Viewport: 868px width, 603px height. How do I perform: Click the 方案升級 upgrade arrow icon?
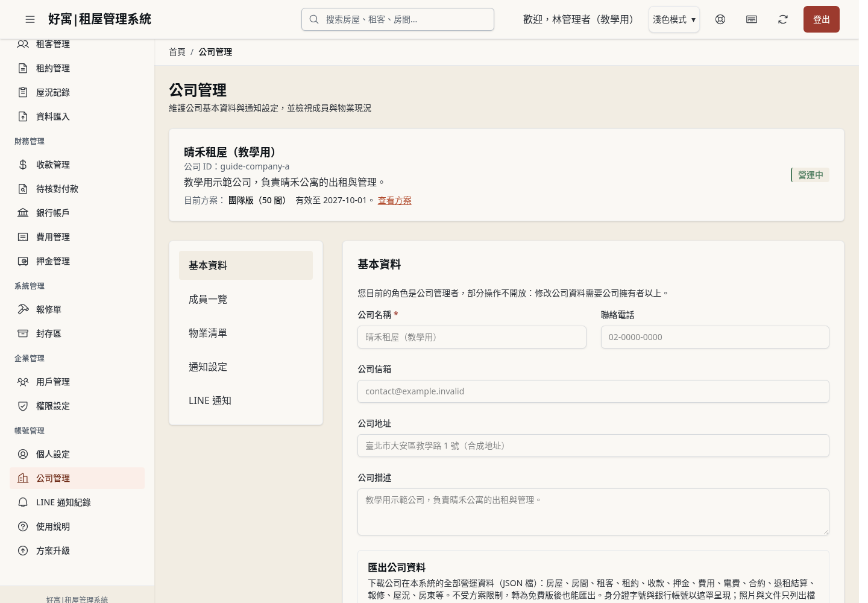click(23, 551)
